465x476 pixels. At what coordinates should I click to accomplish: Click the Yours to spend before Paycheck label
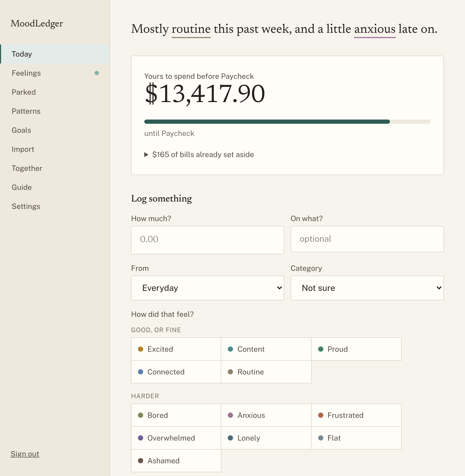click(x=199, y=76)
